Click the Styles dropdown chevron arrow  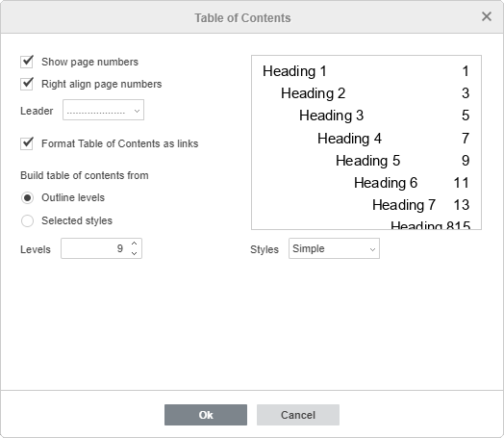click(x=372, y=249)
